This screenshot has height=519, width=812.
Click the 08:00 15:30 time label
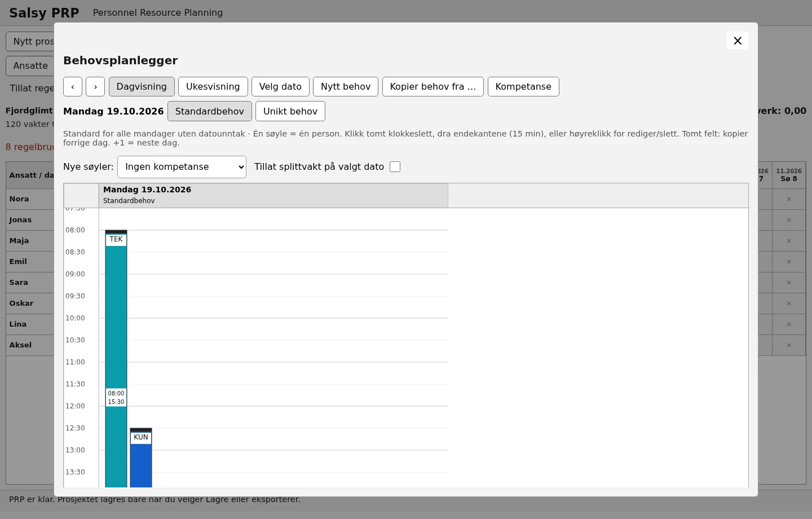click(x=116, y=398)
